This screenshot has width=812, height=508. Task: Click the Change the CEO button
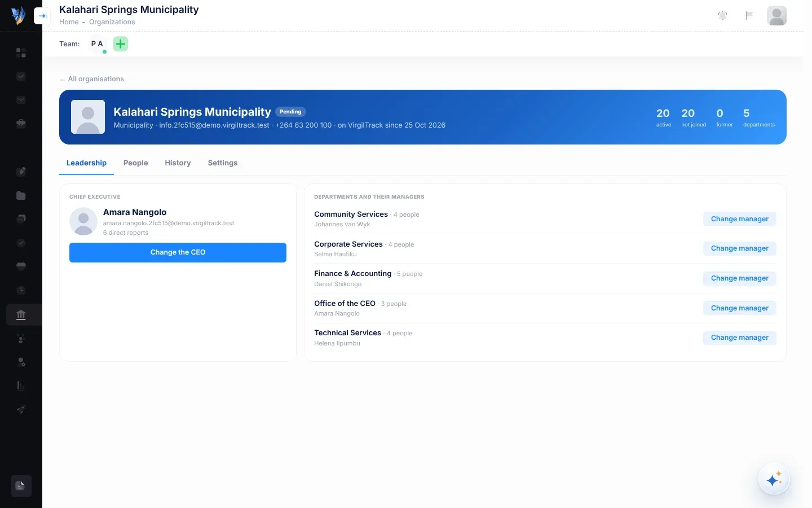point(178,252)
